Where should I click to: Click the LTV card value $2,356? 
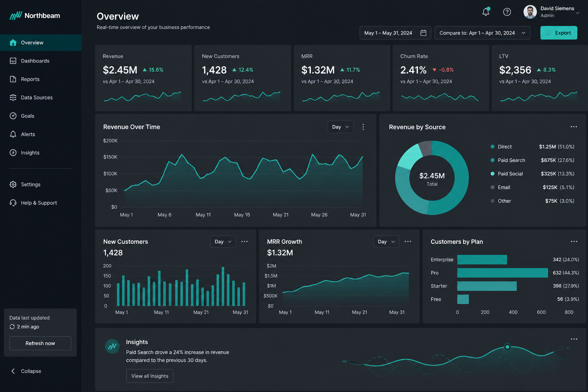(x=515, y=70)
